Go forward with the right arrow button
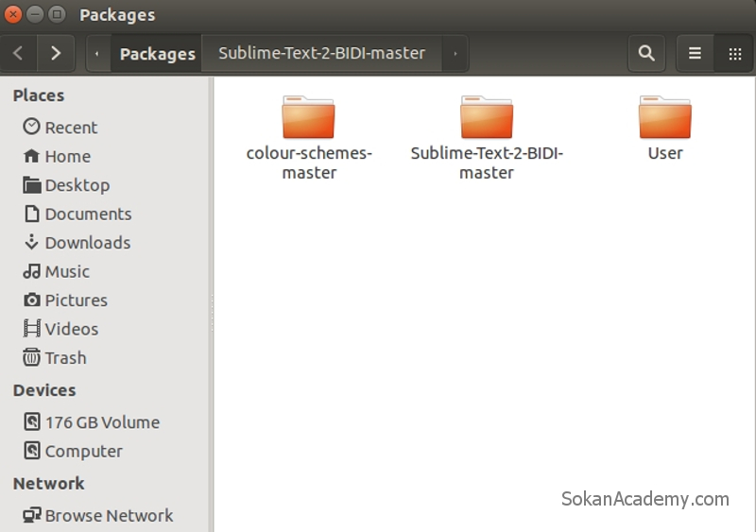Image resolution: width=756 pixels, height=532 pixels. coord(56,53)
